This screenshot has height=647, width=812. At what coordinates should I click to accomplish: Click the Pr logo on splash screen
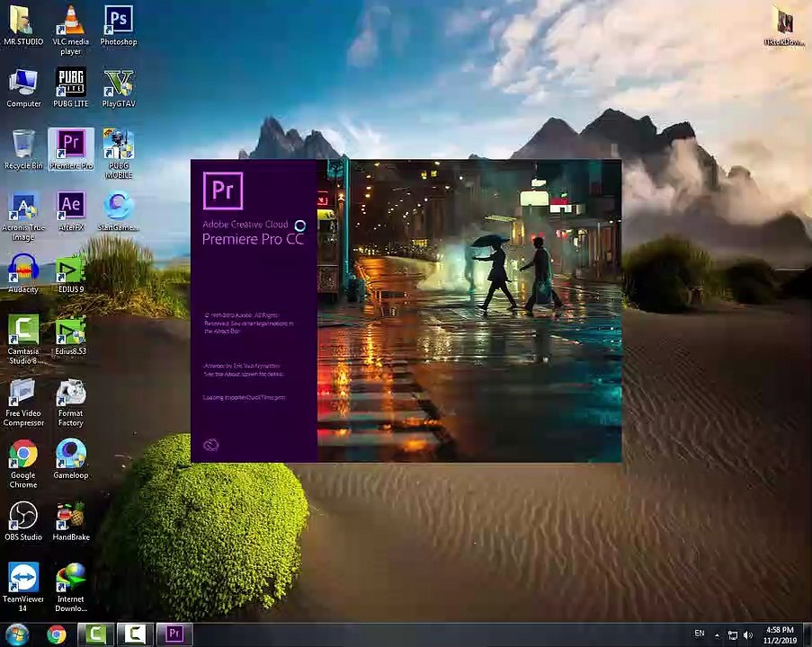pos(223,191)
